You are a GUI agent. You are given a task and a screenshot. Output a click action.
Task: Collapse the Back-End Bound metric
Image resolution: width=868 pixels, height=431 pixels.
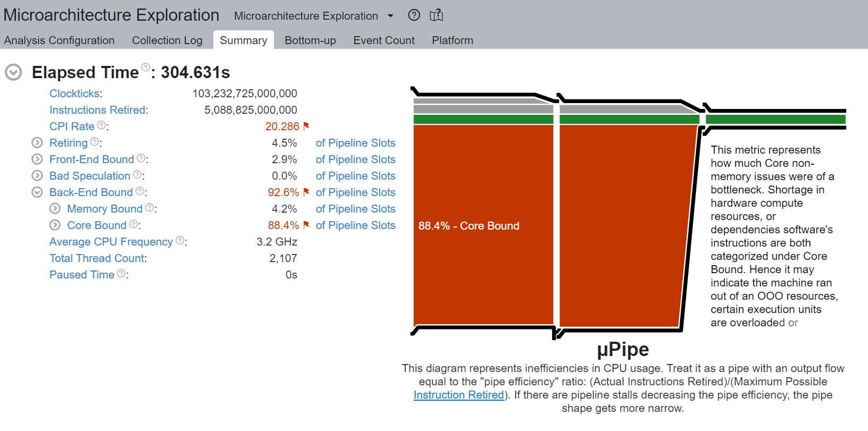pos(37,192)
